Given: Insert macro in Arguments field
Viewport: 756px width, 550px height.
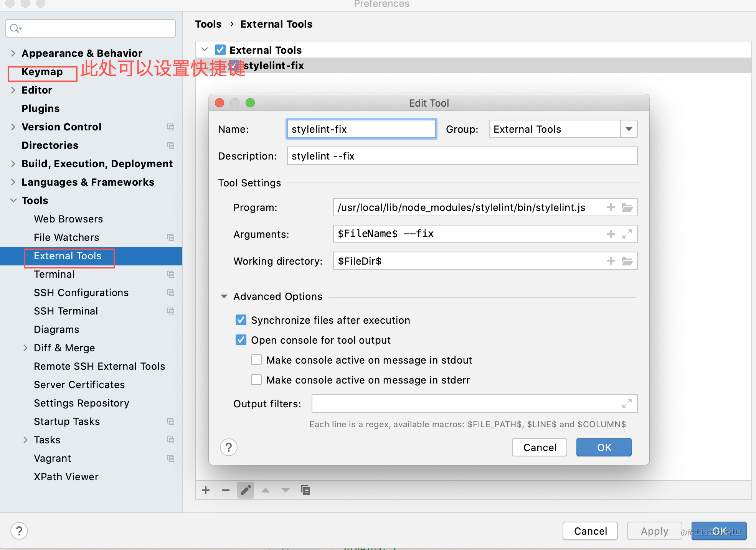Looking at the screenshot, I should click(611, 234).
